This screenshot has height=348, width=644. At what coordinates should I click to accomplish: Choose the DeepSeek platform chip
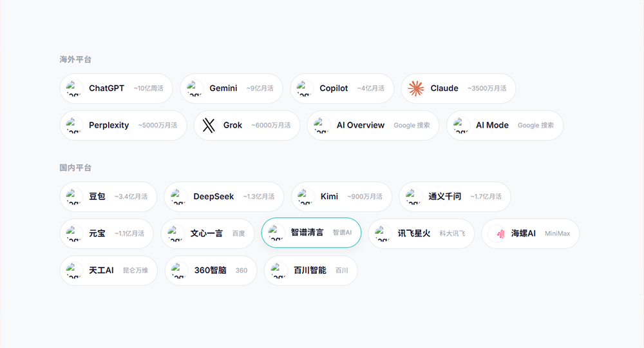(x=224, y=197)
